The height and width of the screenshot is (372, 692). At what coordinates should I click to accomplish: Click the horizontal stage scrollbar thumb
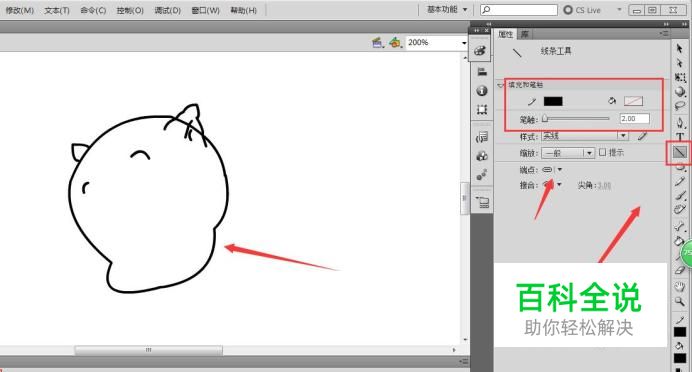click(148, 350)
